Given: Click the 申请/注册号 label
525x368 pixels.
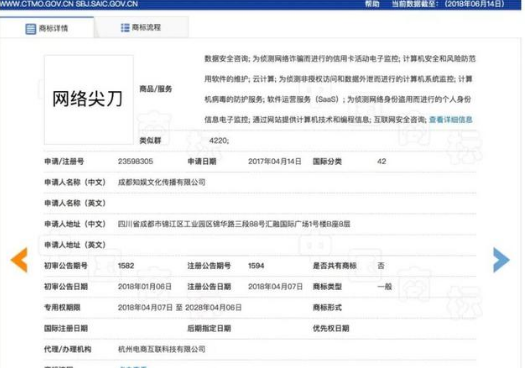Looking at the screenshot, I should pos(64,161).
